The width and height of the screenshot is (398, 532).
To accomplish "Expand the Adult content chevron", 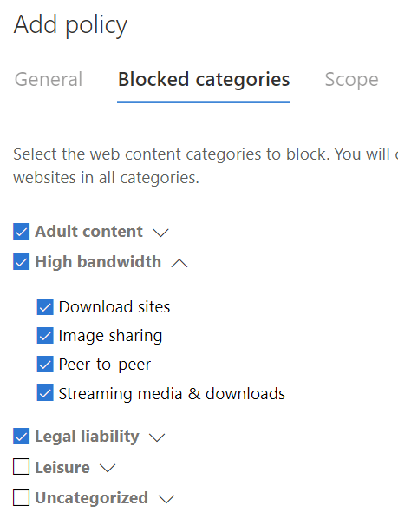I will pyautogui.click(x=160, y=233).
